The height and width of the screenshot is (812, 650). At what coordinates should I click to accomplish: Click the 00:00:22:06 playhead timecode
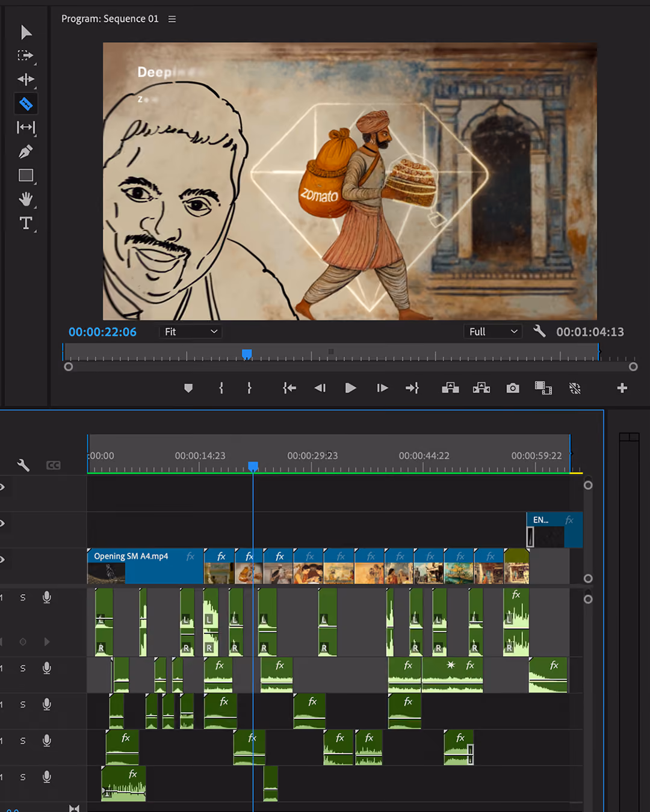tap(102, 332)
